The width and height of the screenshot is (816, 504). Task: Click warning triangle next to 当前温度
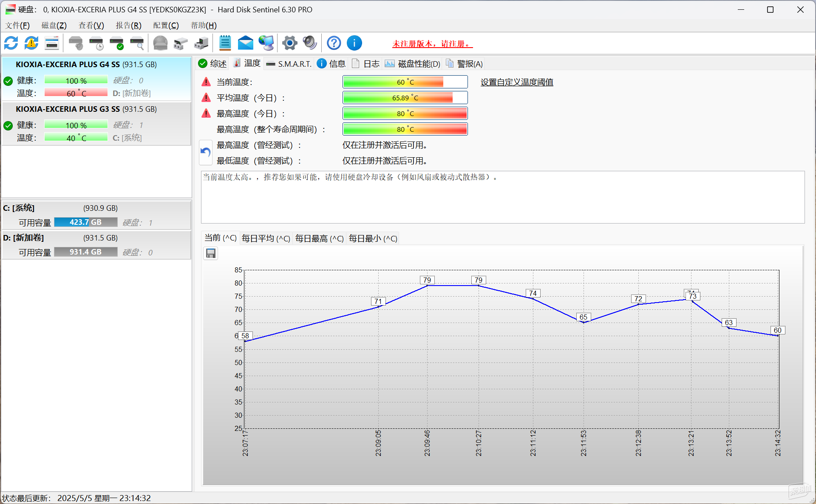click(206, 82)
